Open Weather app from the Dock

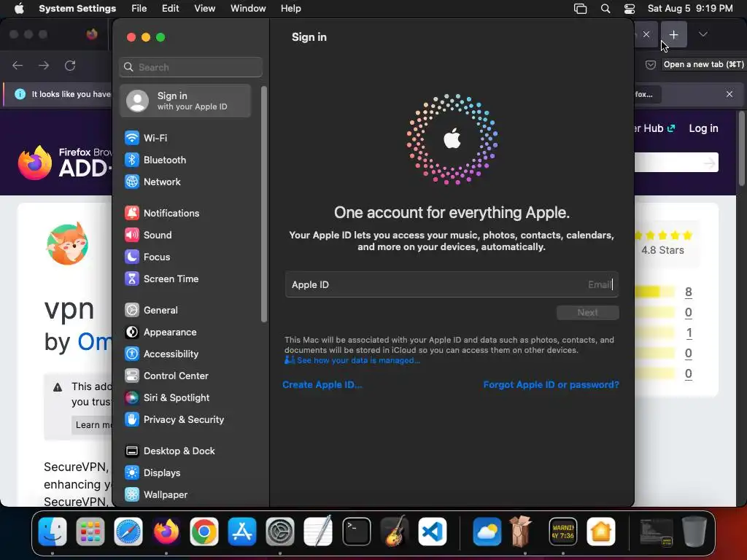click(487, 532)
